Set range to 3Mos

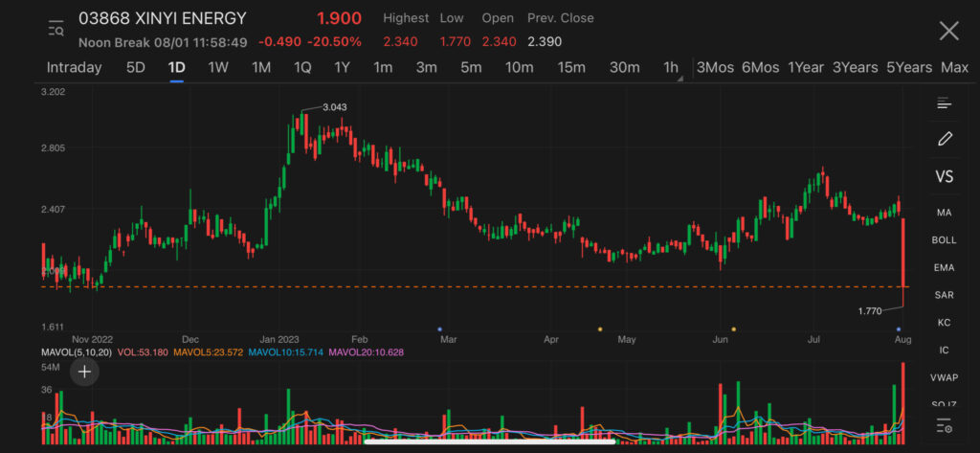pos(715,68)
